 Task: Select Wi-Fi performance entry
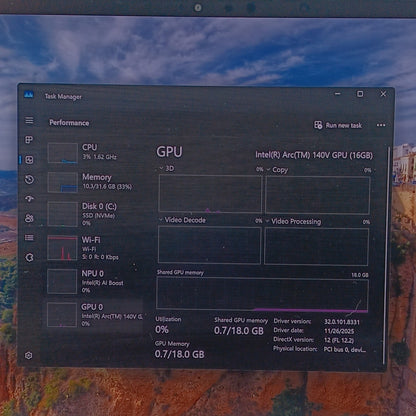95,248
